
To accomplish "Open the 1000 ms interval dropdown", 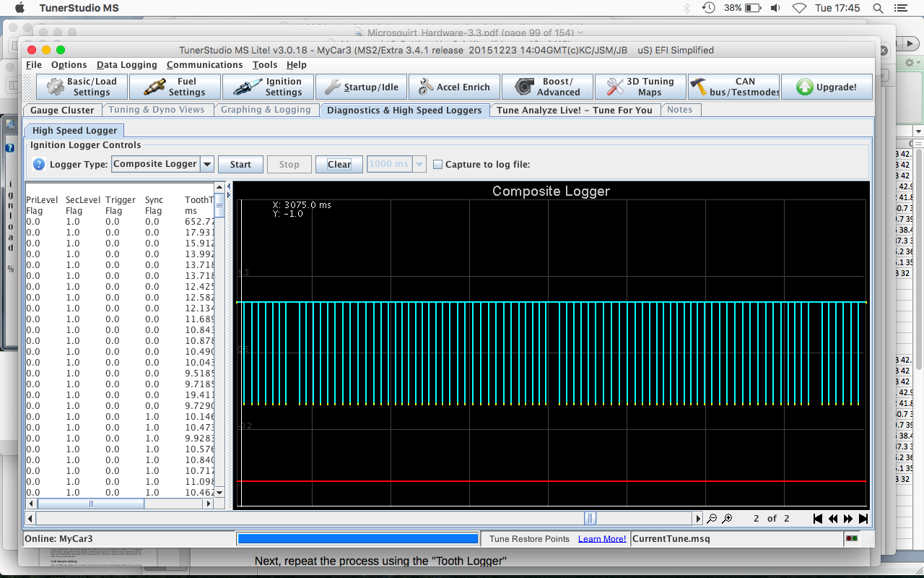I will click(x=396, y=164).
